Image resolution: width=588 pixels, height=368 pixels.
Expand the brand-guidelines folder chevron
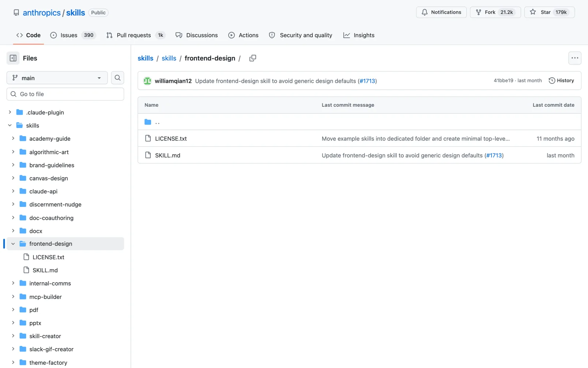(13, 165)
